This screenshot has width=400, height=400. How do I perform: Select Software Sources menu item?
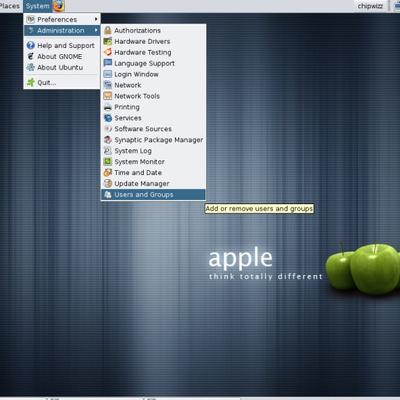coord(153,129)
